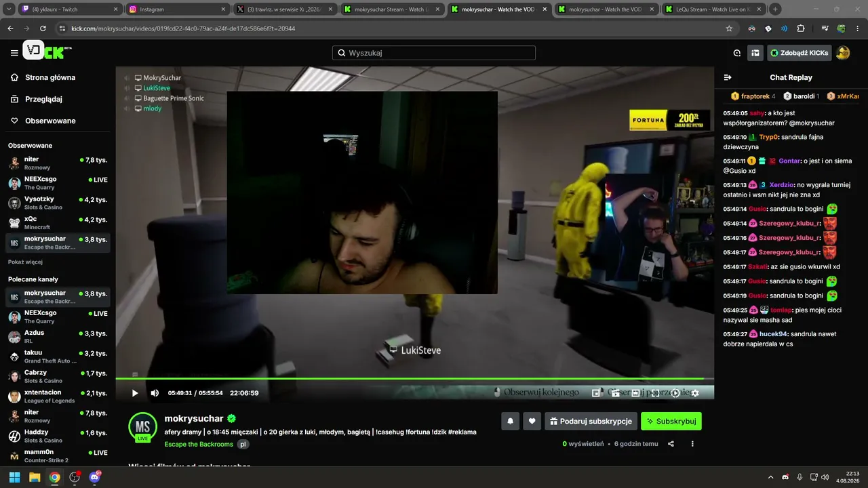
Task: Switch to the trawlrz X tab
Action: coord(283,9)
